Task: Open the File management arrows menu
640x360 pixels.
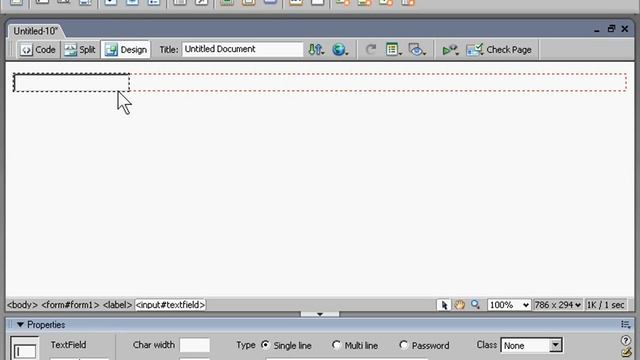Action: point(316,50)
